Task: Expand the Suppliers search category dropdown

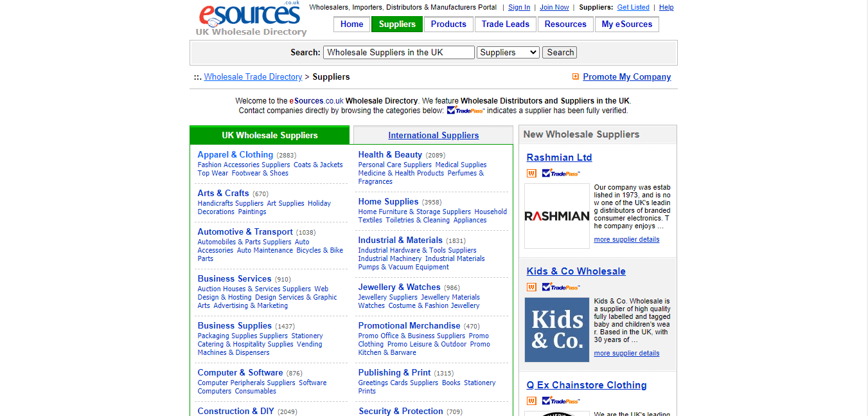Action: pyautogui.click(x=508, y=53)
